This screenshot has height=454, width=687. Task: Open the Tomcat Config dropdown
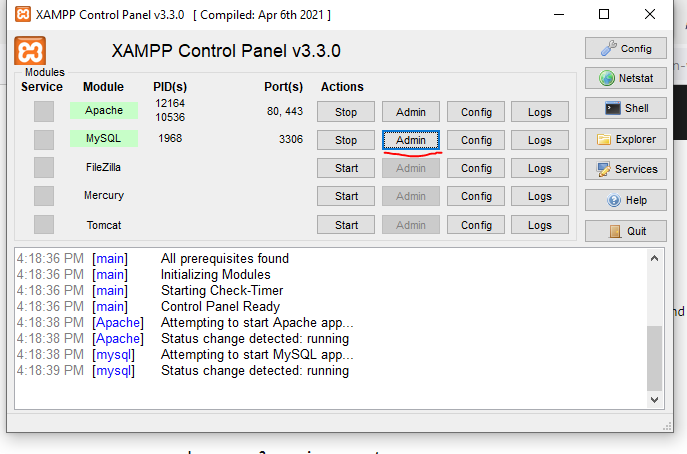[476, 225]
